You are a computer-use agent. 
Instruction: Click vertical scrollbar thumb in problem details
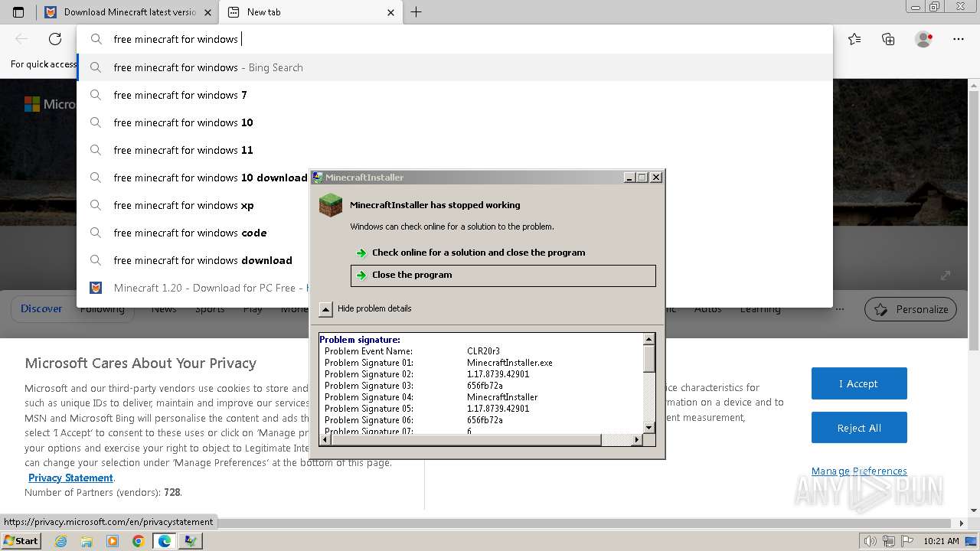(x=648, y=358)
